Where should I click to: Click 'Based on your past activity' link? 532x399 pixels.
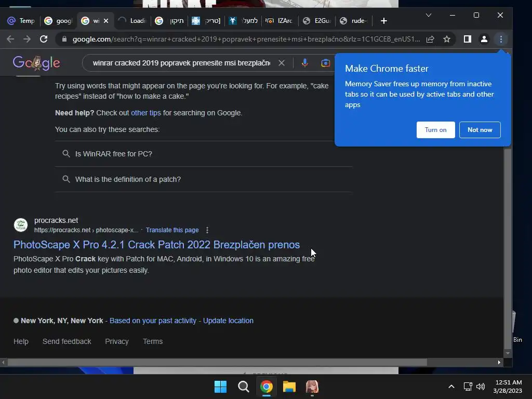(x=153, y=321)
